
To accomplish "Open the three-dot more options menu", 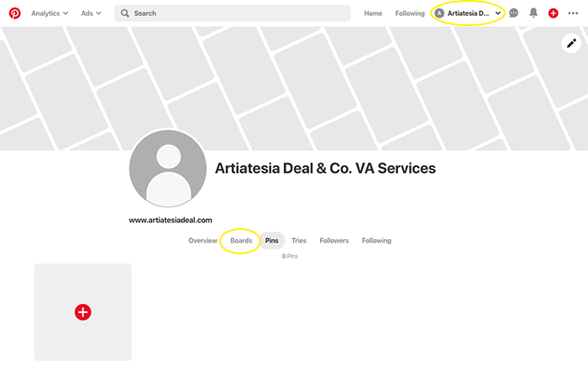I will 573,13.
